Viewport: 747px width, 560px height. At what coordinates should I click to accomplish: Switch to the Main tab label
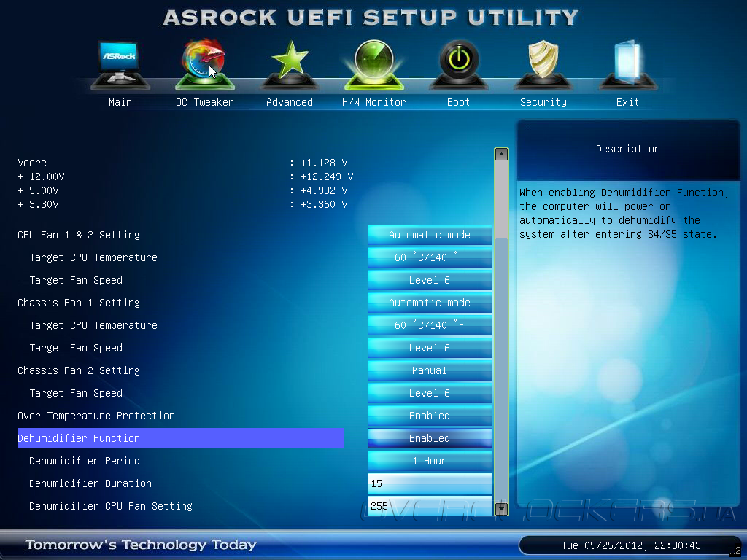120,102
